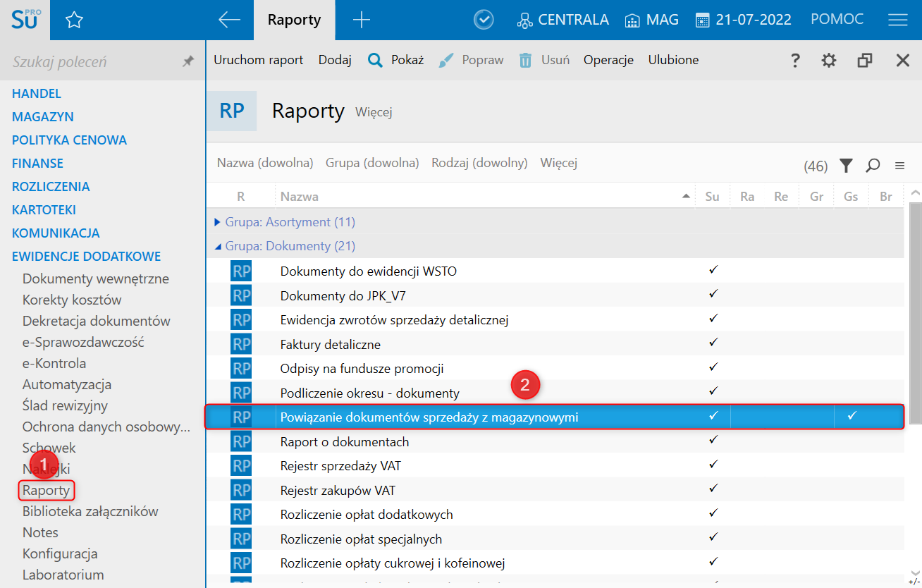This screenshot has width=922, height=588.
Task: Click the filter funnel icon
Action: tap(847, 166)
